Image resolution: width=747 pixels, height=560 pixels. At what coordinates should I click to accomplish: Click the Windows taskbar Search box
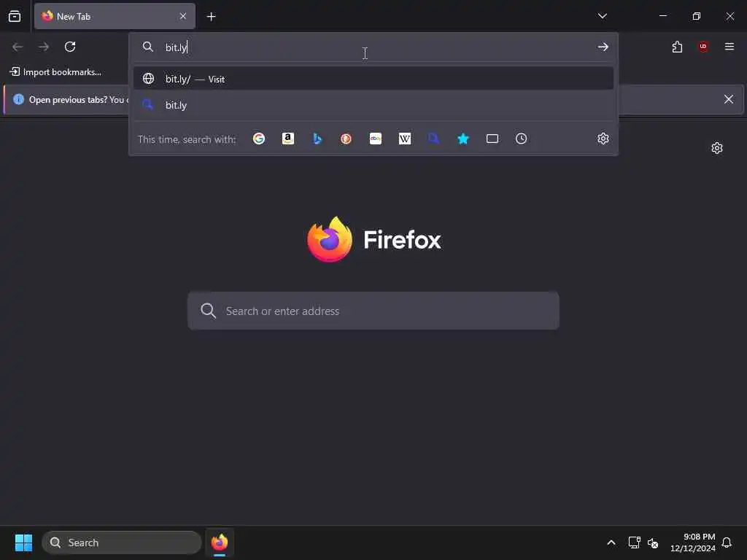122,542
